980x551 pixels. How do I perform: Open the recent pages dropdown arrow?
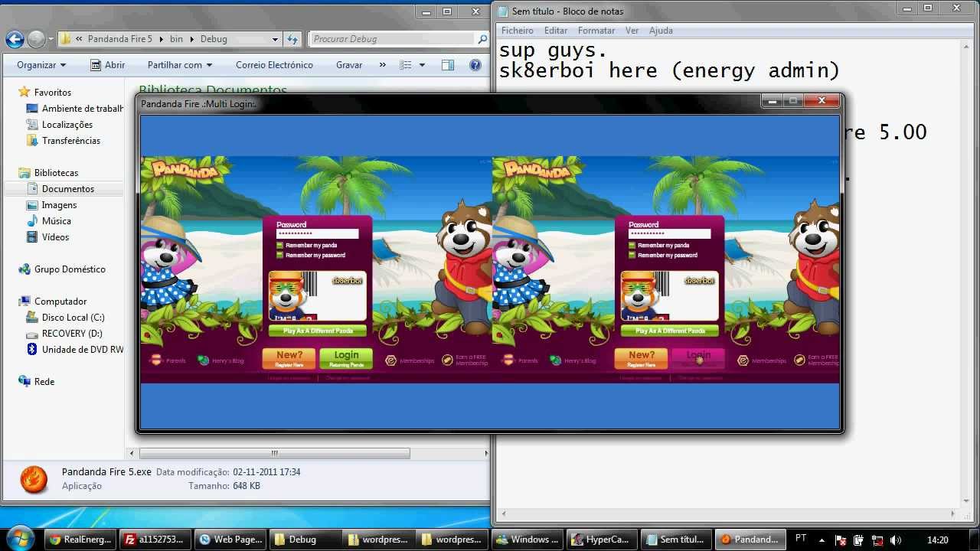click(51, 39)
